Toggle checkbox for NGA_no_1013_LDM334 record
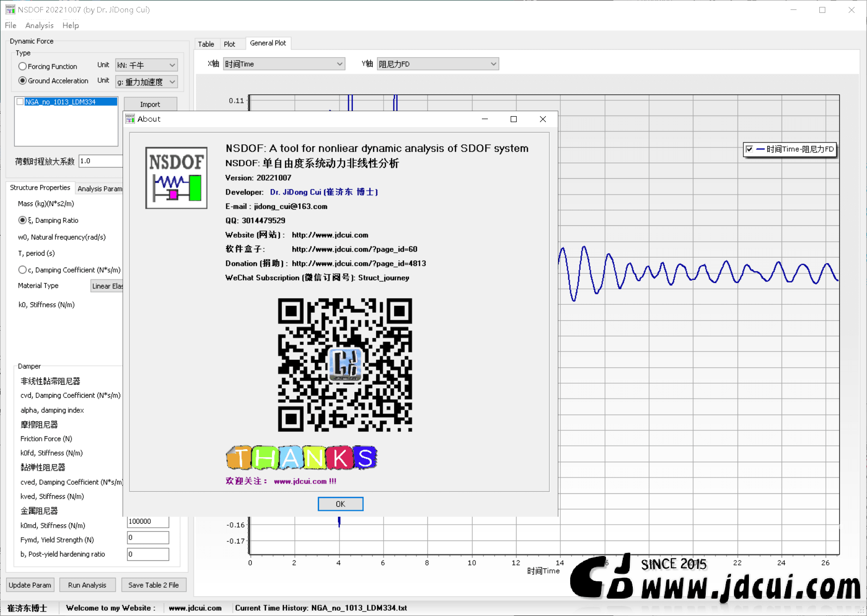 click(20, 102)
